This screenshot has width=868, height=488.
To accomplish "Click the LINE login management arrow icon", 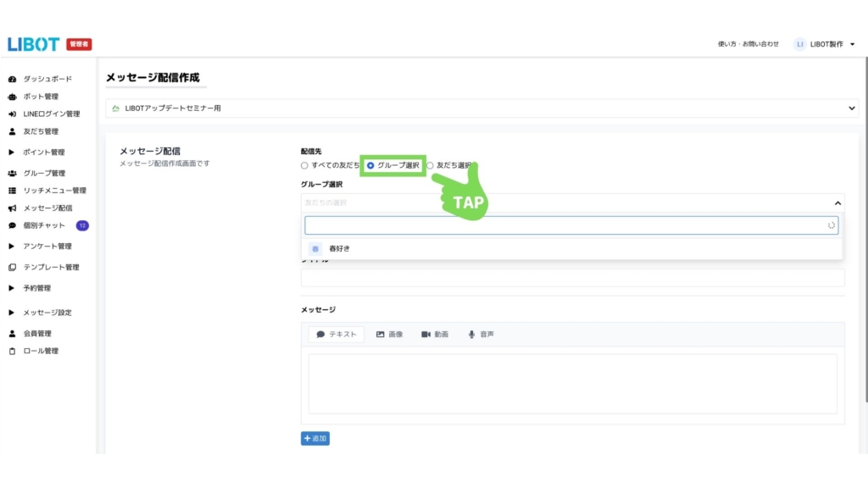I will tap(12, 114).
